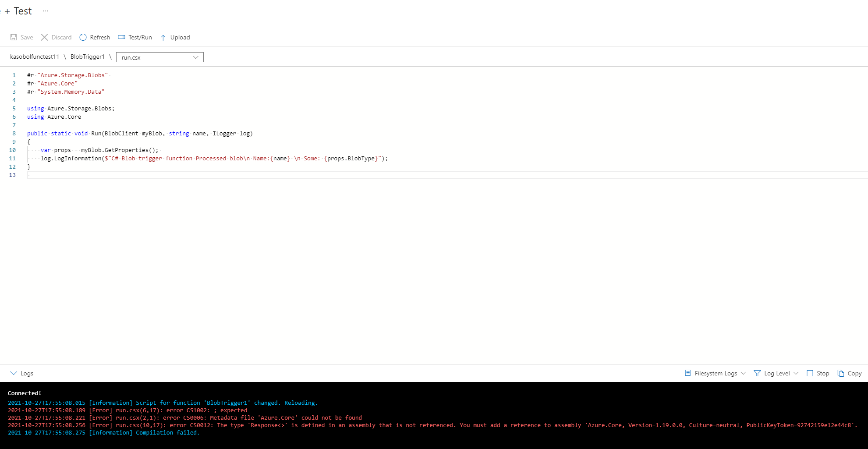
Task: Save the run.csx file
Action: tap(21, 37)
